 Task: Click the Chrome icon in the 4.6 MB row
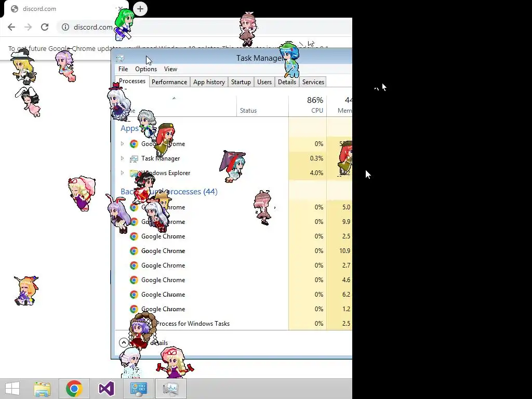134,280
